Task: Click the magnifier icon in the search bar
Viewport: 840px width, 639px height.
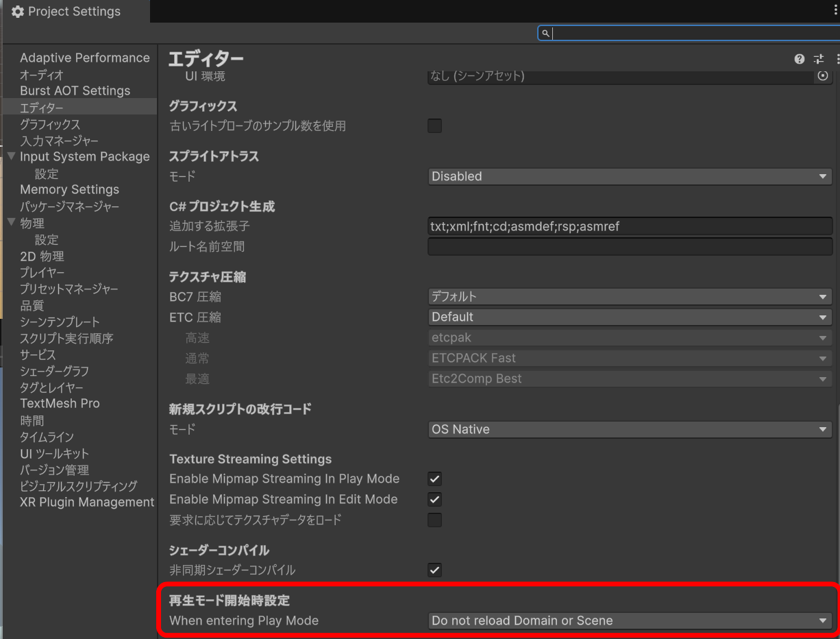Action: point(545,33)
